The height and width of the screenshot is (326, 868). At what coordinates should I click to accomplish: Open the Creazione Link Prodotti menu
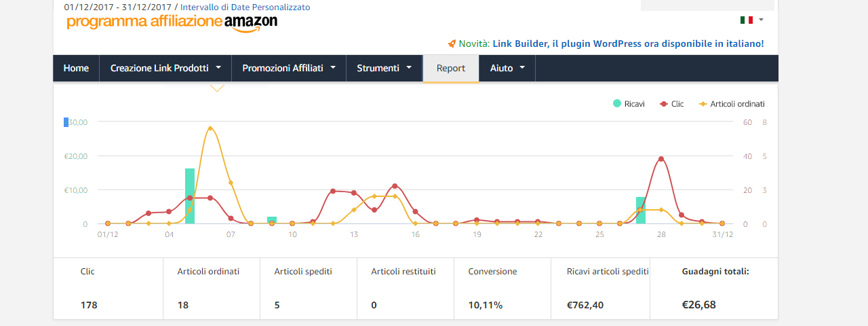pyautogui.click(x=166, y=68)
